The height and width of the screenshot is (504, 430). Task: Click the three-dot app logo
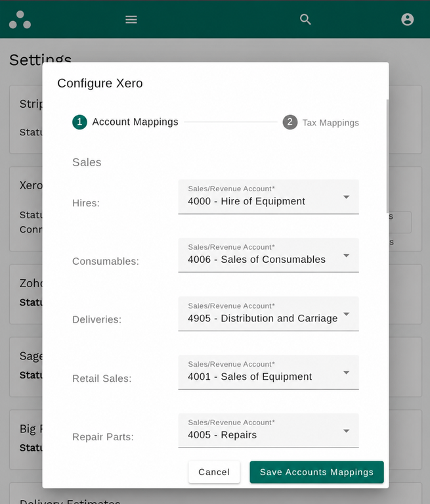(20, 20)
